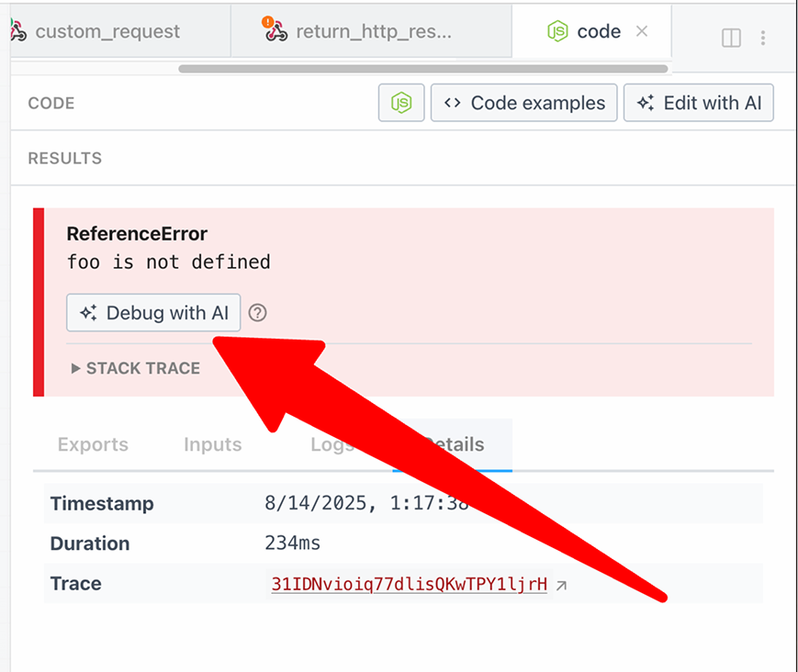Image resolution: width=798 pixels, height=672 pixels.
Task: Open the Debug with AI help icon
Action: (257, 313)
